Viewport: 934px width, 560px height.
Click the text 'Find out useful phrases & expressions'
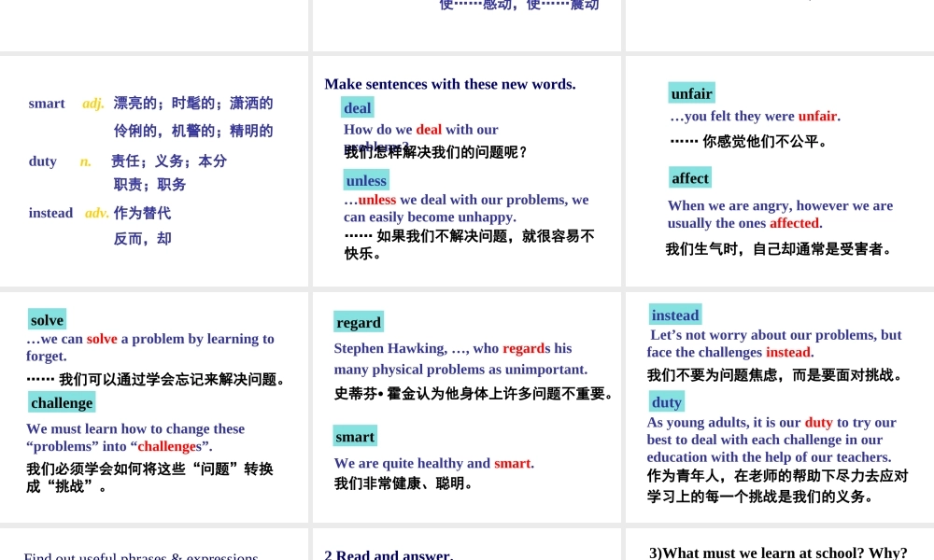click(x=141, y=556)
